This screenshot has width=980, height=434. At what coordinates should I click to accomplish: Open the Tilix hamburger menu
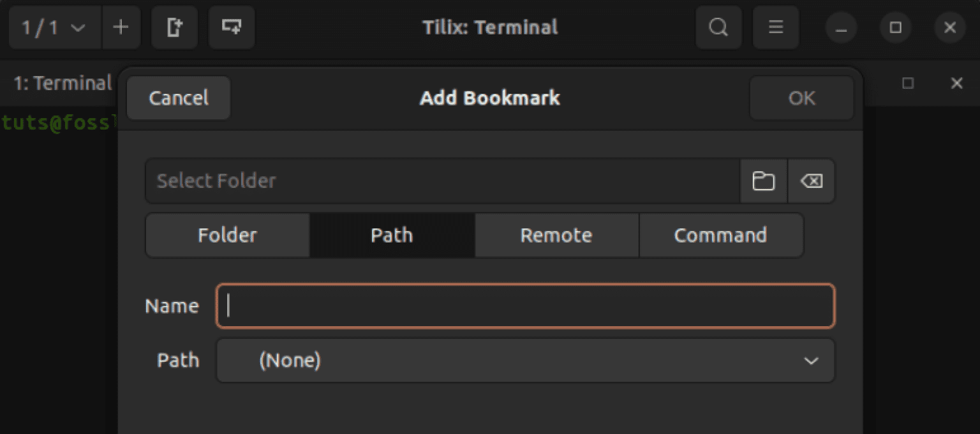[775, 27]
